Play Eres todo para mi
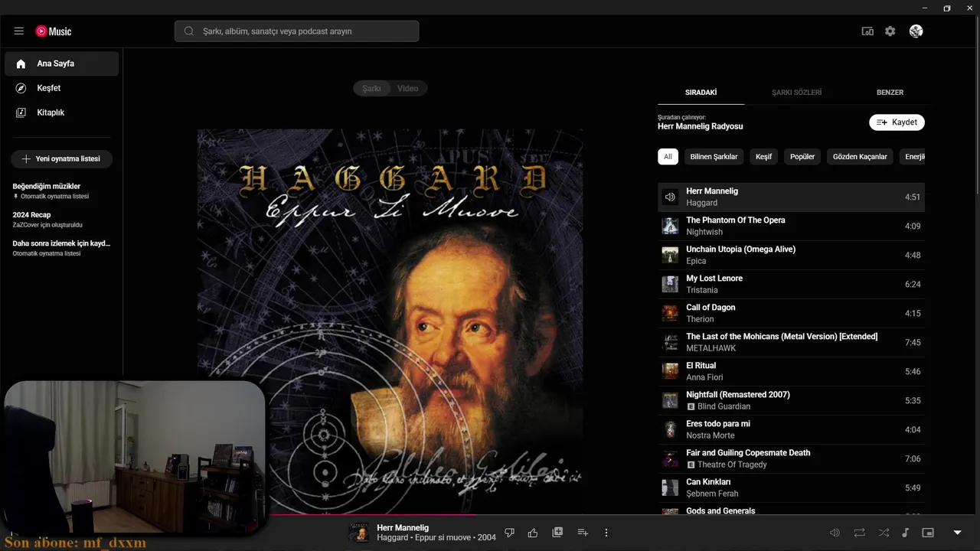This screenshot has height=551, width=980. click(791, 429)
